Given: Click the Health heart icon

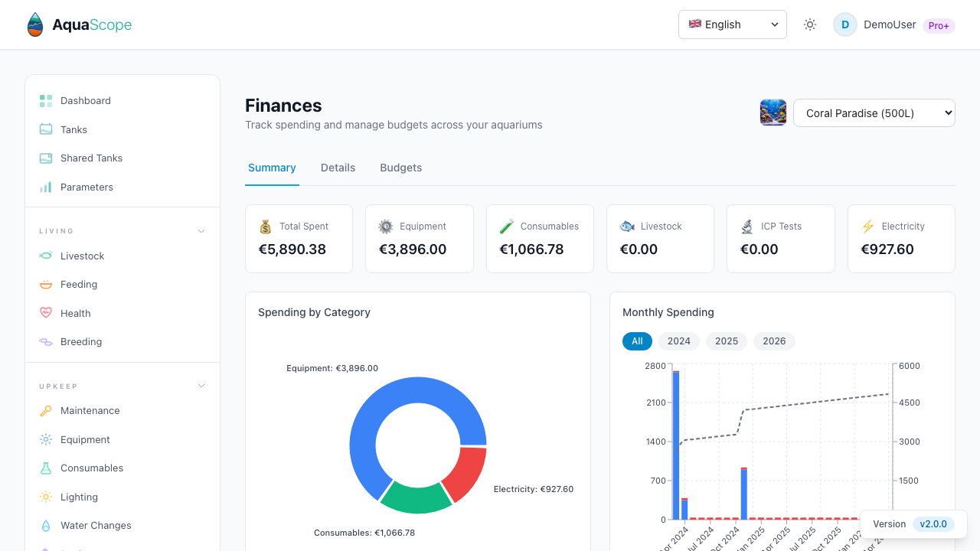Looking at the screenshot, I should (x=46, y=313).
